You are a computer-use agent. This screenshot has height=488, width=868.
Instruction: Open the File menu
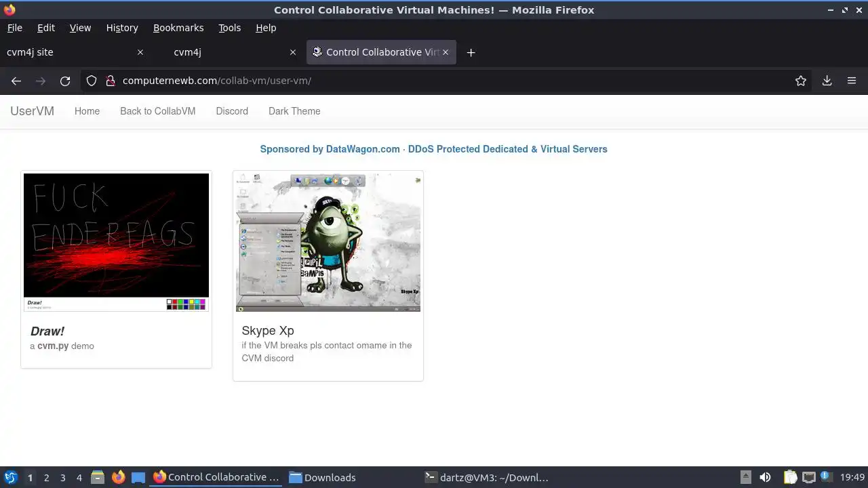point(14,28)
